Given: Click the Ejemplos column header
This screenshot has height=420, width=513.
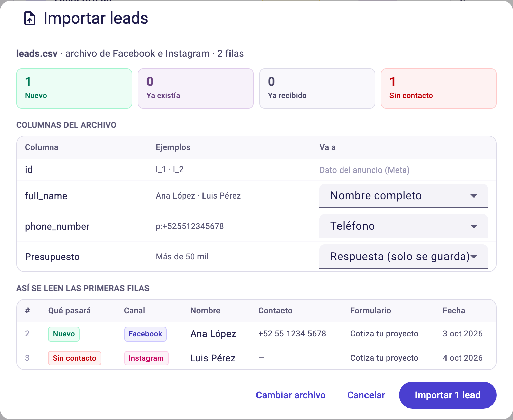Looking at the screenshot, I should 173,147.
